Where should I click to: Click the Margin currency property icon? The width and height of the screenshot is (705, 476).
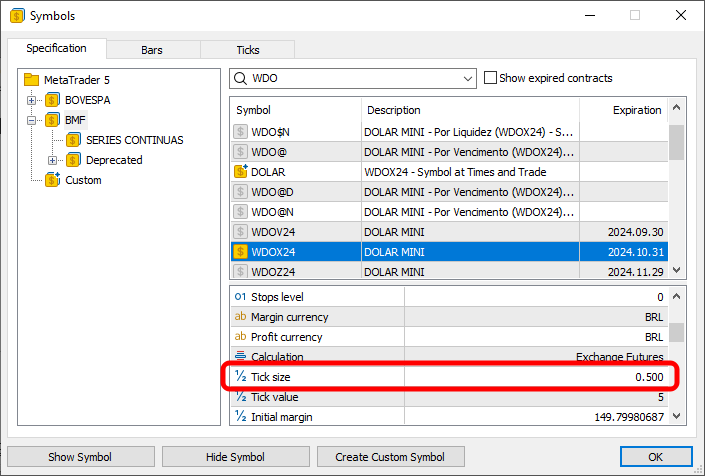[x=241, y=316]
